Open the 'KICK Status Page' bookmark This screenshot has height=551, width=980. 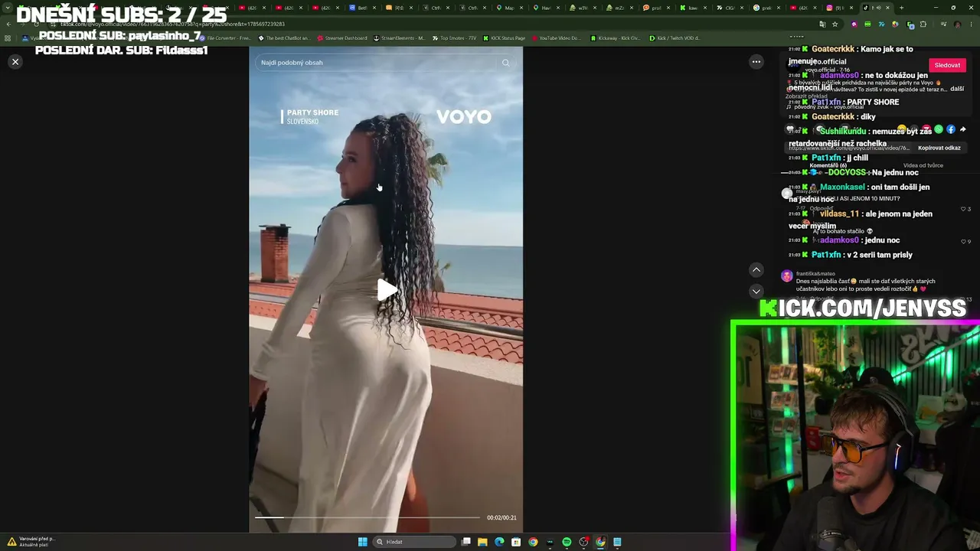[x=504, y=38]
